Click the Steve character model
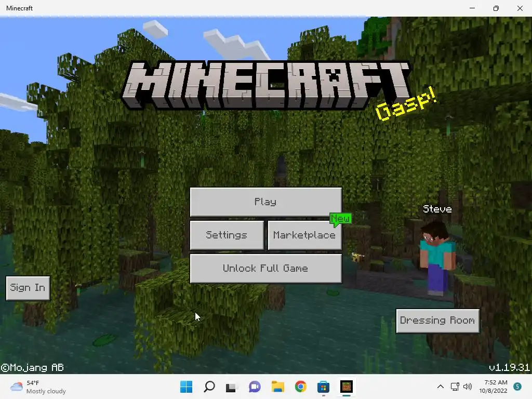The height and width of the screenshot is (399, 532). tap(436, 259)
